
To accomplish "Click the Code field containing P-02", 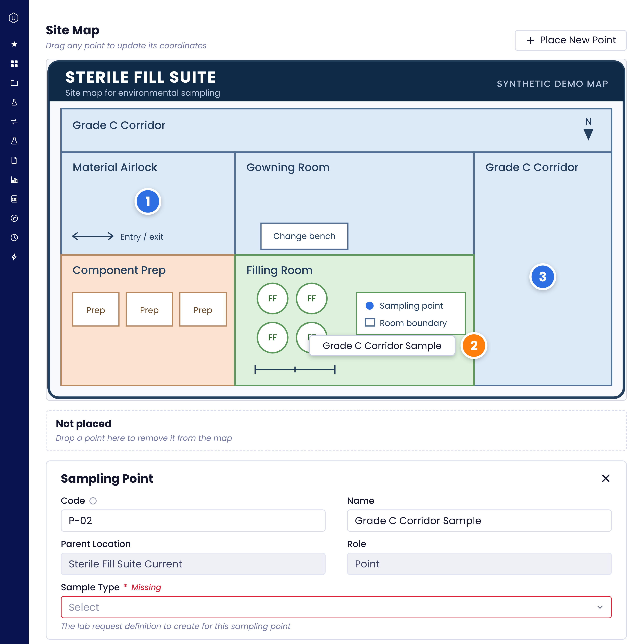I will (x=193, y=520).
